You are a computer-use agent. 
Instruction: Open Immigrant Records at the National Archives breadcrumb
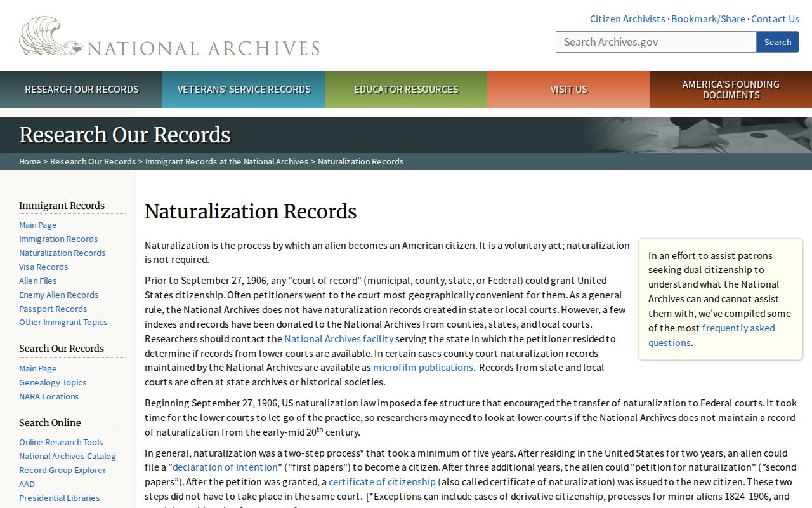226,161
